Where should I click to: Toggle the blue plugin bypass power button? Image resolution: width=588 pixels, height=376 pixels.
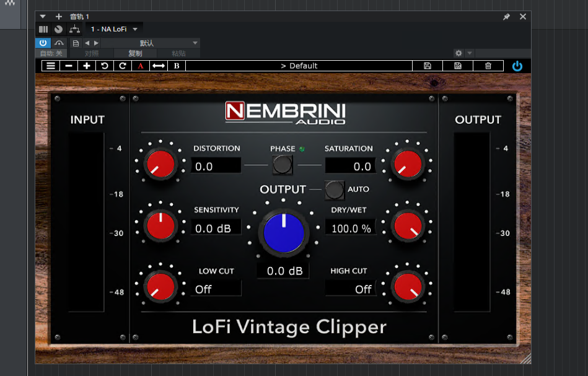pyautogui.click(x=517, y=66)
